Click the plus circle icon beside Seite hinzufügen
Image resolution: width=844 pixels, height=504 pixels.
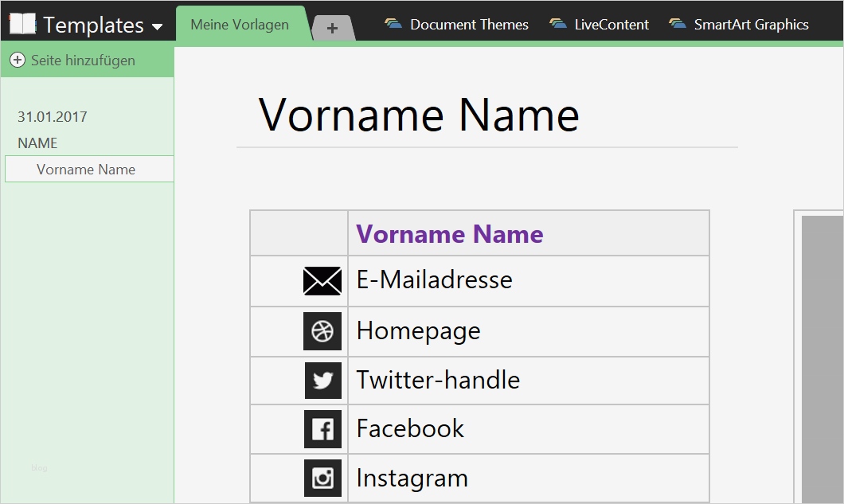(x=18, y=60)
